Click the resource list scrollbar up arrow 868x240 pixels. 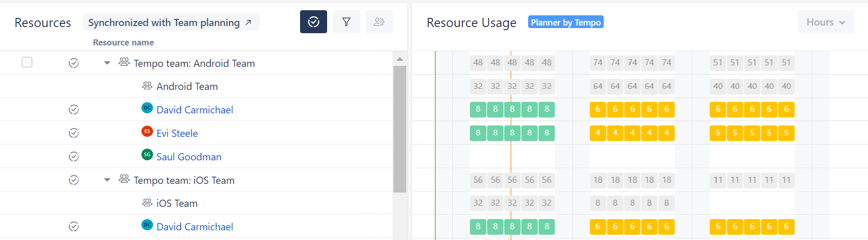point(400,59)
